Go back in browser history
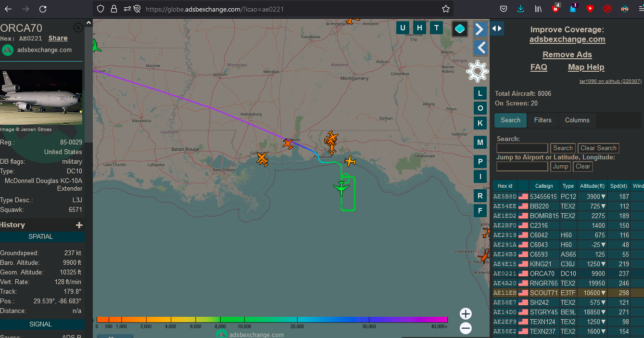 coord(8,9)
